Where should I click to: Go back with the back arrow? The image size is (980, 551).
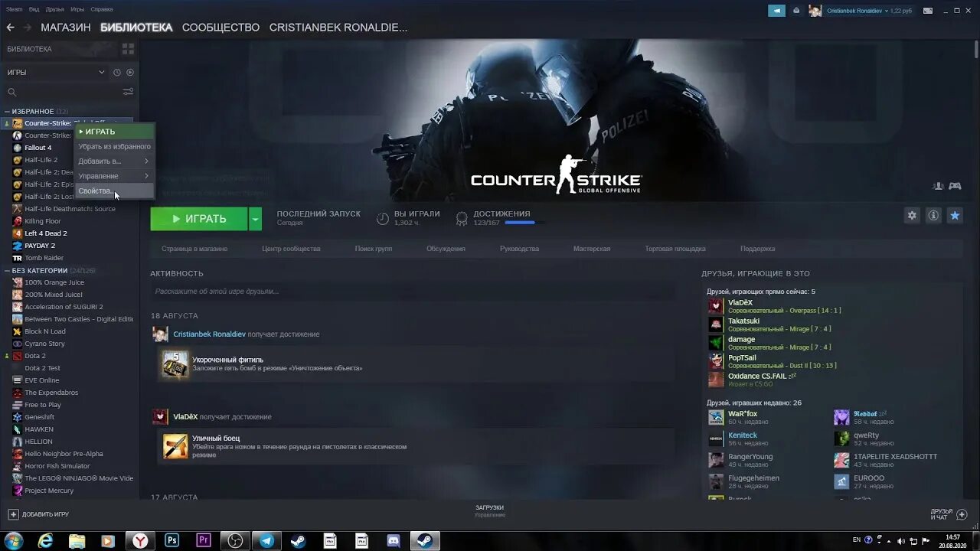[10, 27]
